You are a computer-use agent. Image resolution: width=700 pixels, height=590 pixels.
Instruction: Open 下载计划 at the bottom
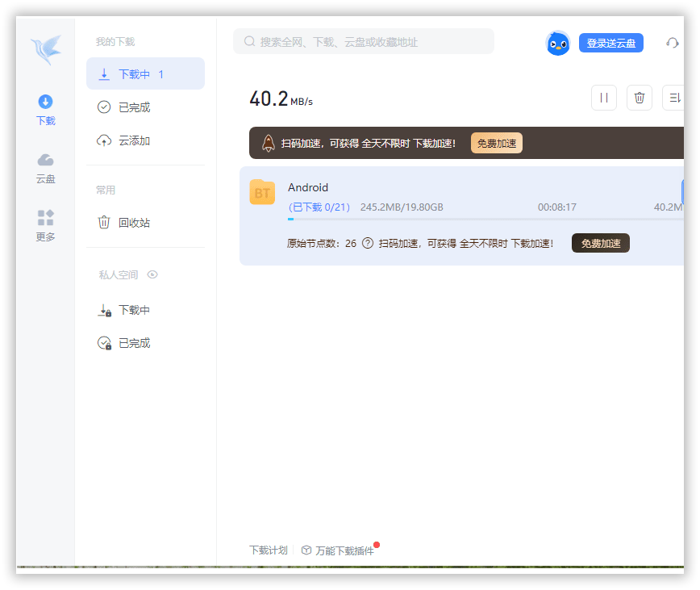(269, 550)
